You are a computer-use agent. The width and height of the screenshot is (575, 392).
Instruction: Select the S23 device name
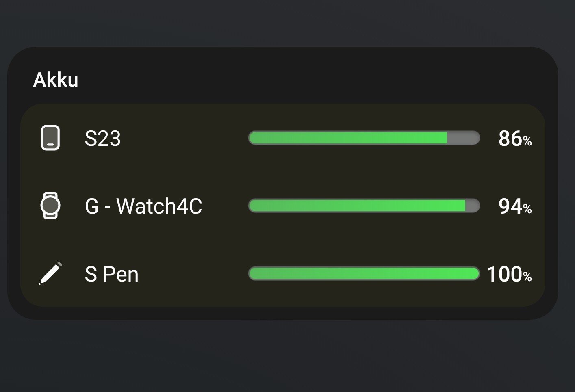coord(102,139)
